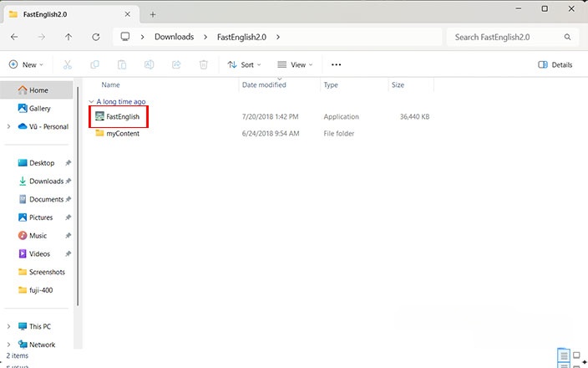This screenshot has height=368, width=588.
Task: Click the search magnifier icon
Action: tap(567, 37)
